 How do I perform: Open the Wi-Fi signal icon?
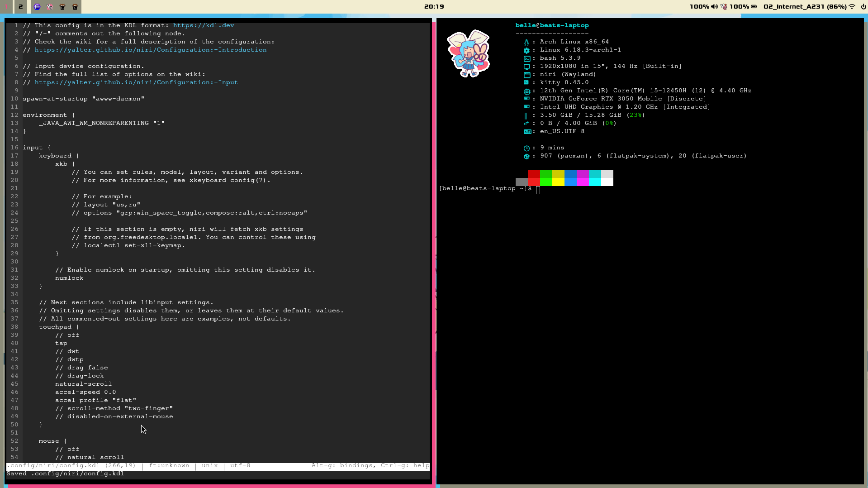tap(852, 7)
